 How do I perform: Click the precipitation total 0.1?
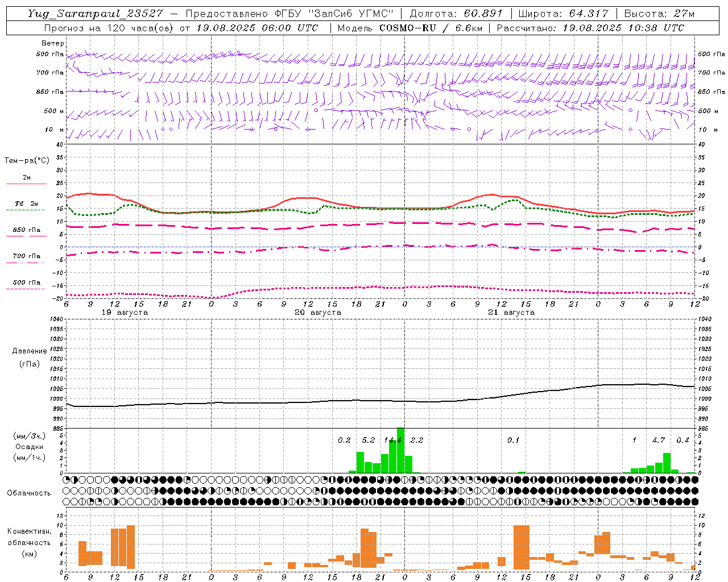point(514,440)
